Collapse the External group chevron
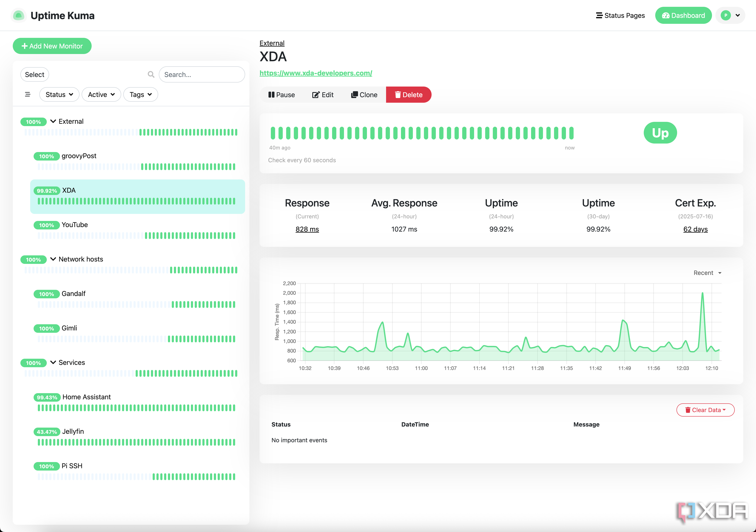 (53, 121)
